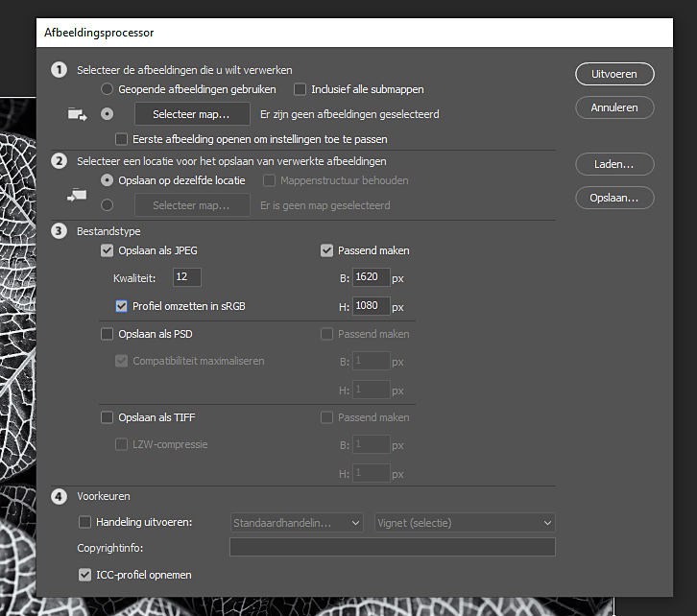697x616 pixels.
Task: Click the JPEG 'Kwaliteit' value field
Action: click(x=185, y=277)
